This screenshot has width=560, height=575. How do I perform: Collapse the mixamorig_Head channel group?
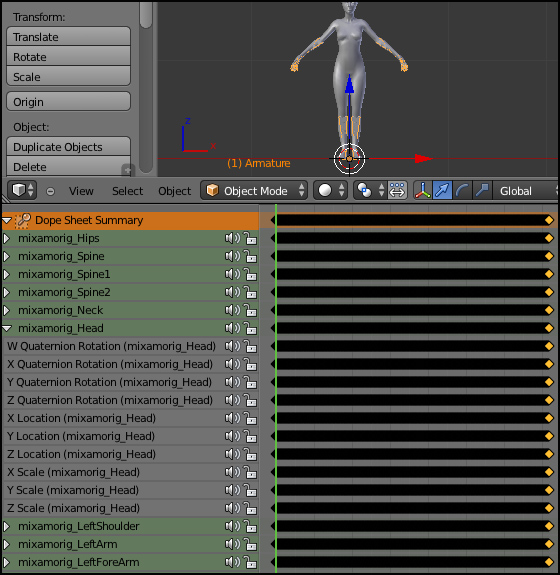coord(7,328)
